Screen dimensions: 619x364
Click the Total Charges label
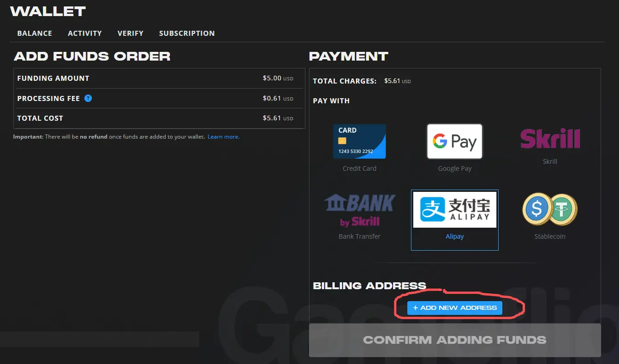[344, 81]
